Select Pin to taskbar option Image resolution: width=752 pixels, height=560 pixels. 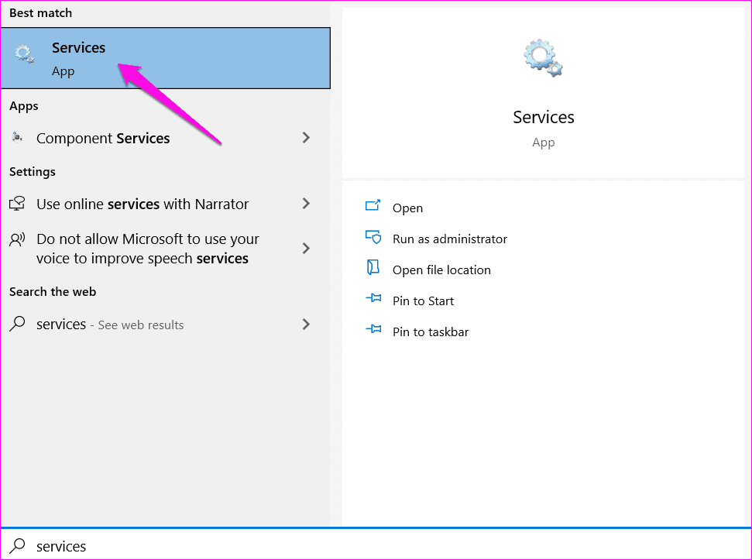(431, 332)
